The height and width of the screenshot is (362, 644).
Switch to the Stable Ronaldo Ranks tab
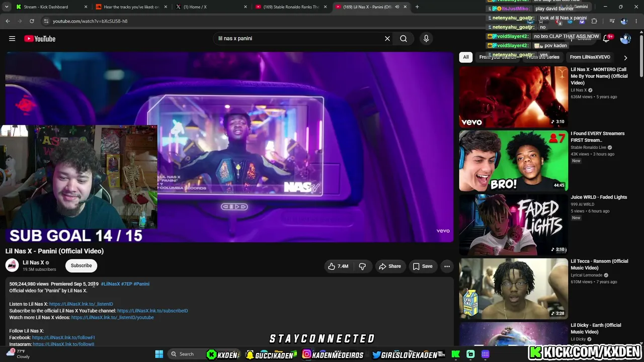point(291,7)
